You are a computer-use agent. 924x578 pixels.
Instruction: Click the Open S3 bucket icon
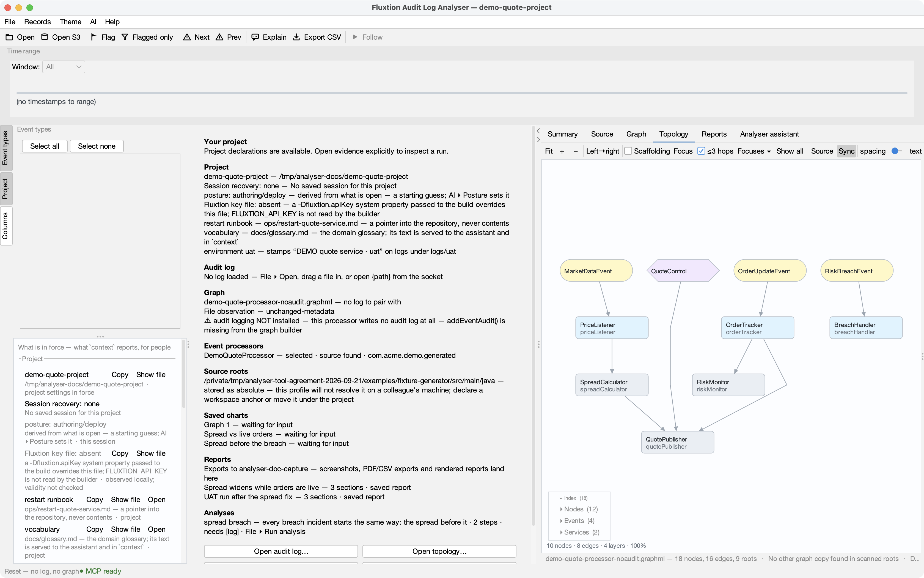(45, 37)
